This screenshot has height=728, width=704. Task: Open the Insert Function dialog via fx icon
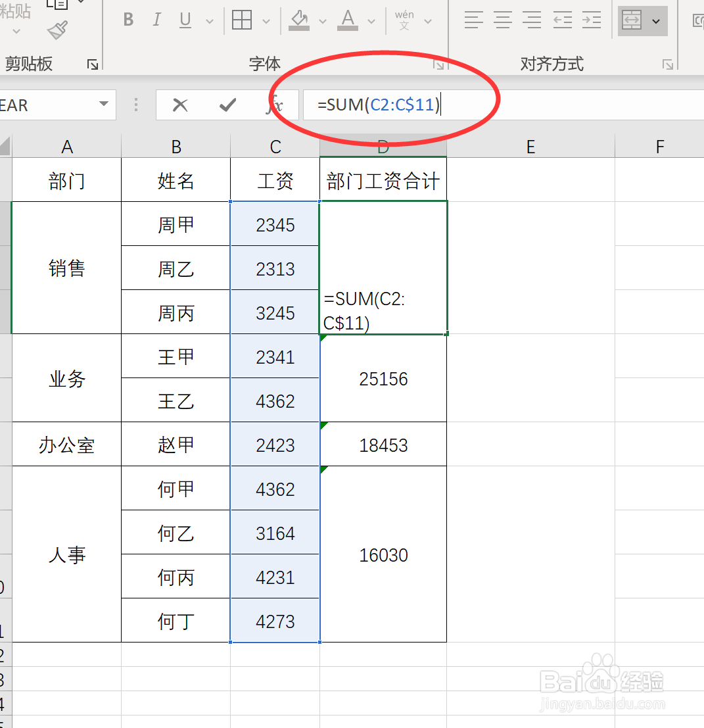click(274, 105)
